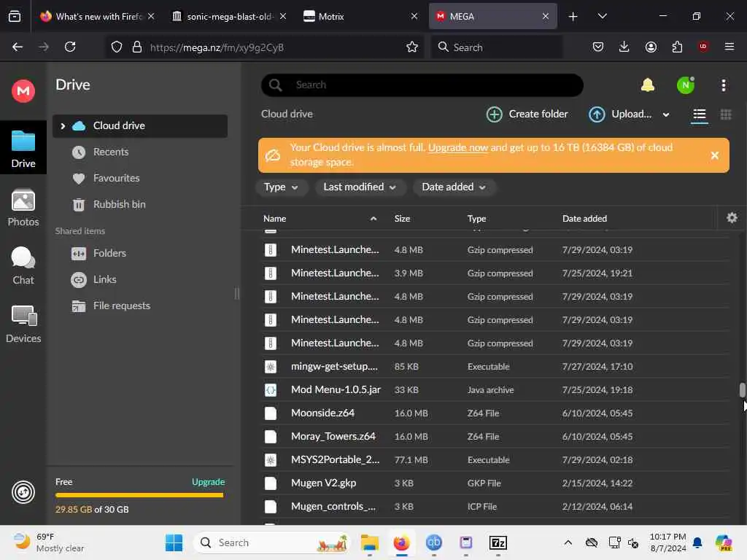The width and height of the screenshot is (747, 560).
Task: Open Firefox downloads panel
Action: [624, 47]
